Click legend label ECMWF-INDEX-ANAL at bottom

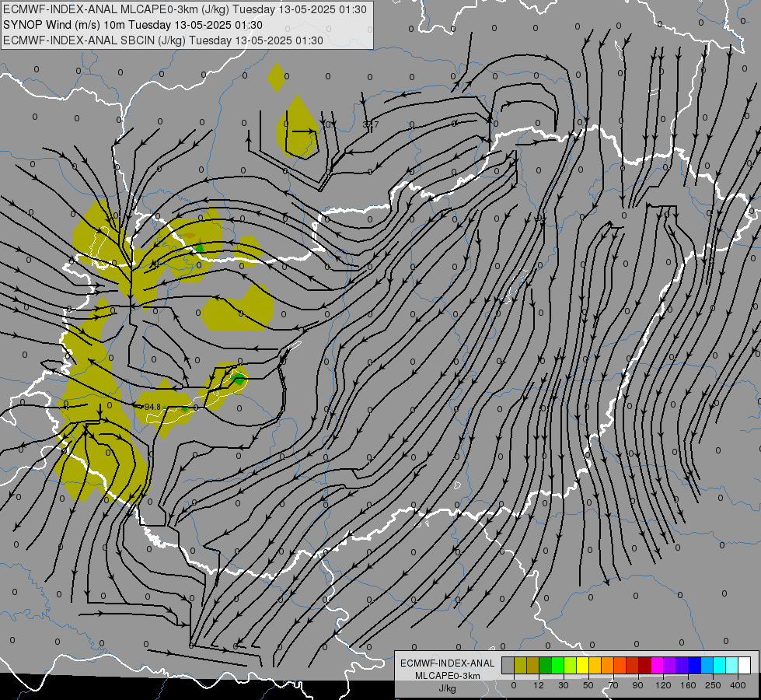pos(448,663)
